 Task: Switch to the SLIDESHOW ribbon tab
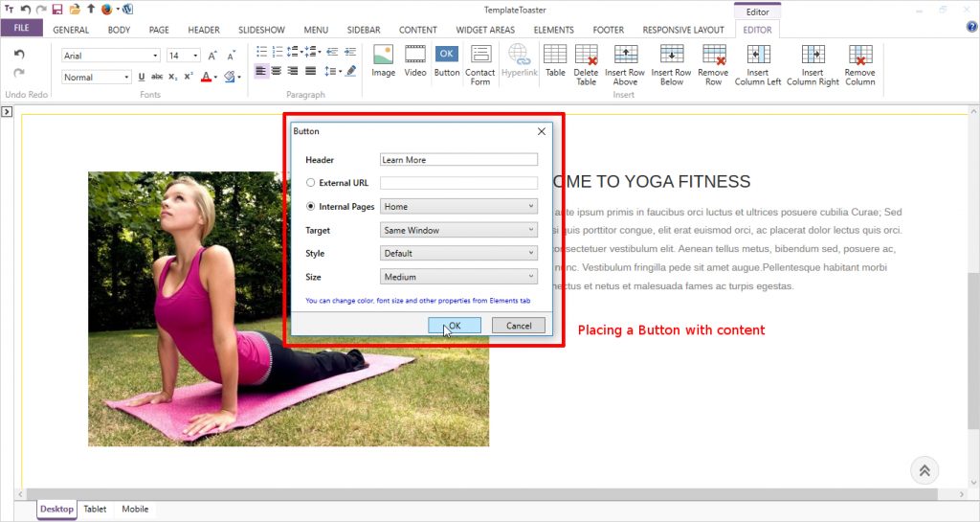point(260,30)
